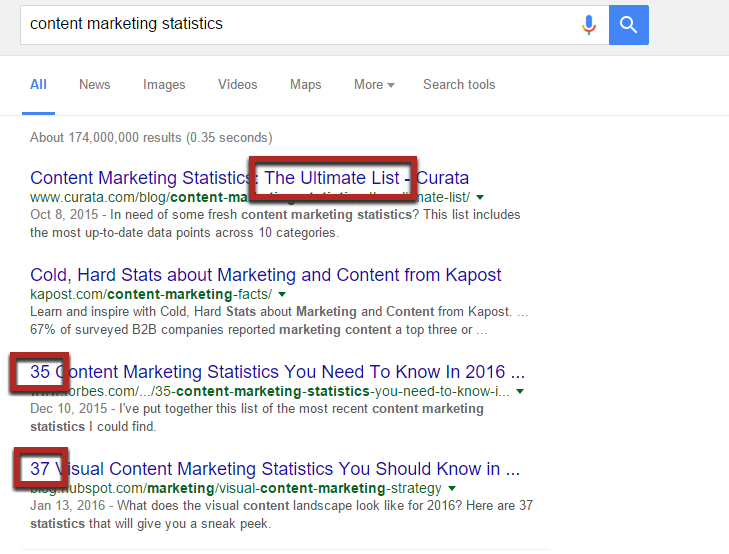Image resolution: width=729 pixels, height=554 pixels.
Task: Switch to the Videos tab
Action: (x=238, y=85)
